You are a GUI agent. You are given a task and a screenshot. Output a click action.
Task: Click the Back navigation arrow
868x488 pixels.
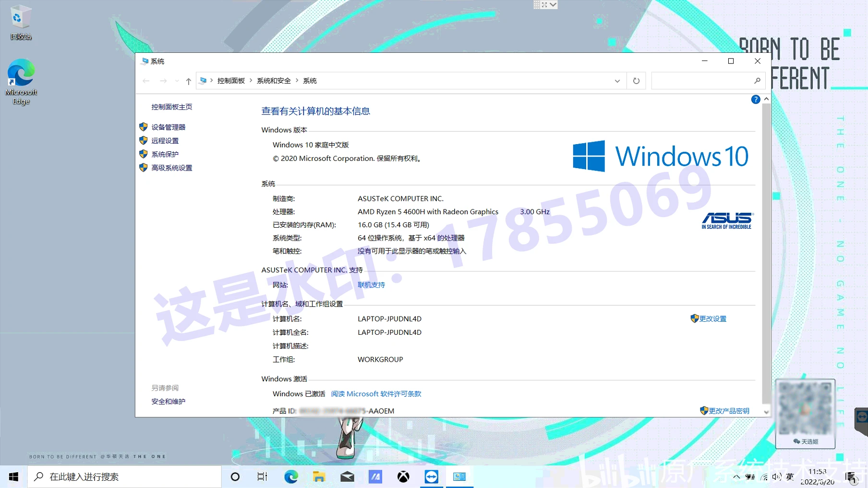(x=146, y=81)
